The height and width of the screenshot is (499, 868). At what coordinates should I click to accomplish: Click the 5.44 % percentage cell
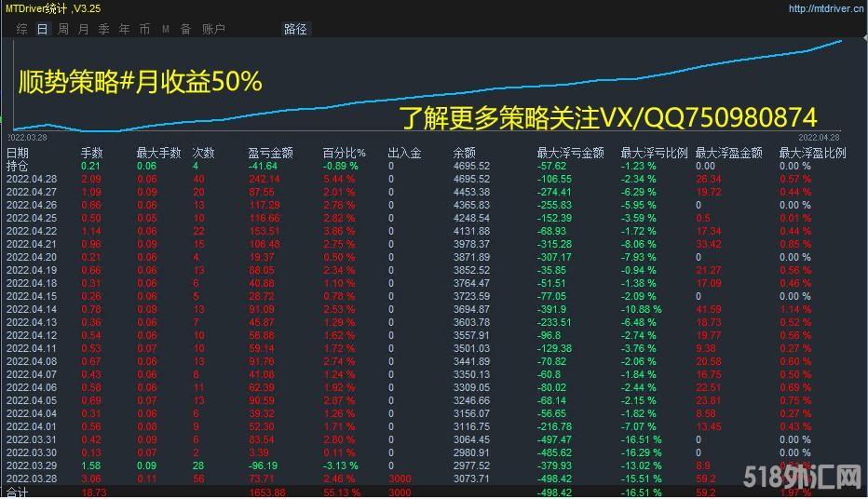click(x=339, y=180)
